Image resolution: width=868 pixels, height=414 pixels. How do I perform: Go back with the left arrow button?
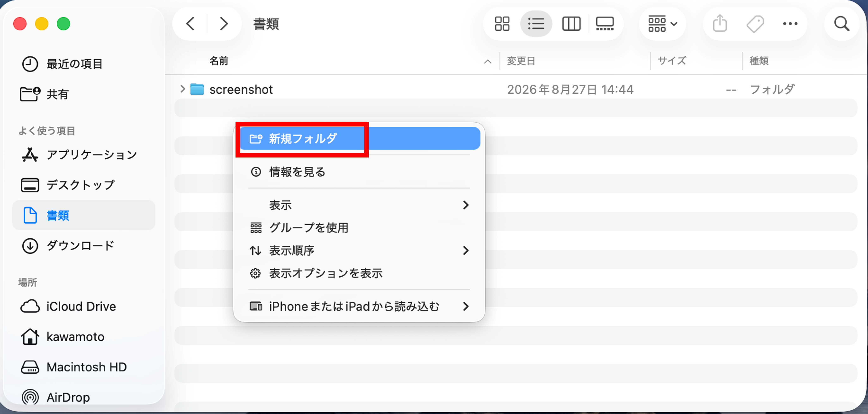point(190,24)
